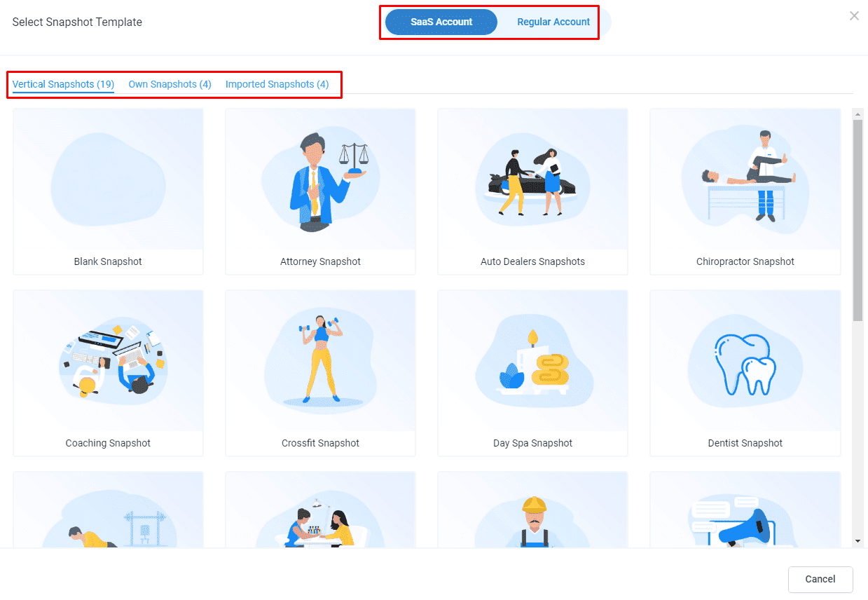Click the 'Crossfit Snapshot' label
This screenshot has height=600, width=868.
point(320,443)
